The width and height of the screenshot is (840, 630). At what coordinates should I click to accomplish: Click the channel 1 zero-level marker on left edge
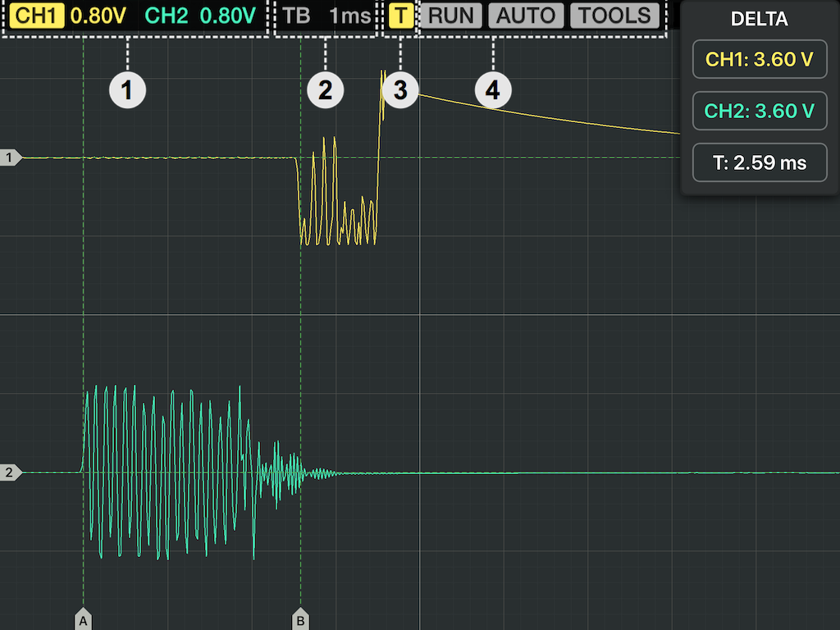pyautogui.click(x=10, y=157)
